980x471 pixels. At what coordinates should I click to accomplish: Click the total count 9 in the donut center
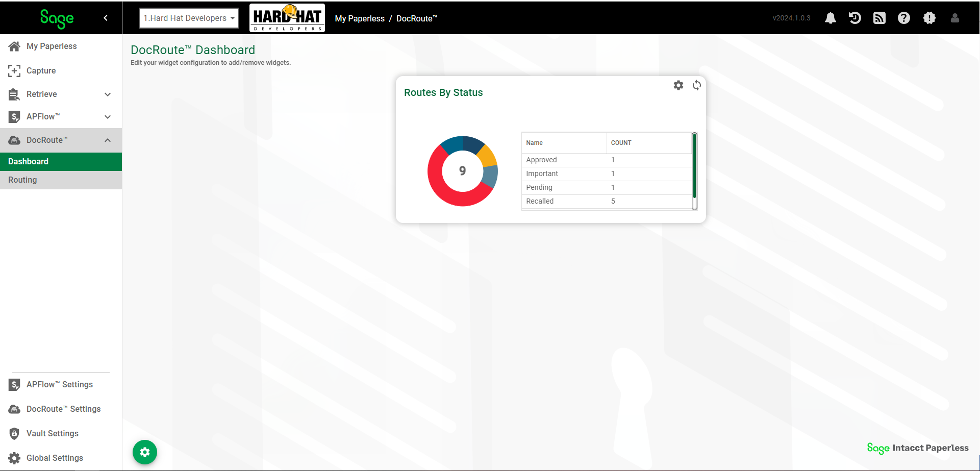pyautogui.click(x=463, y=171)
